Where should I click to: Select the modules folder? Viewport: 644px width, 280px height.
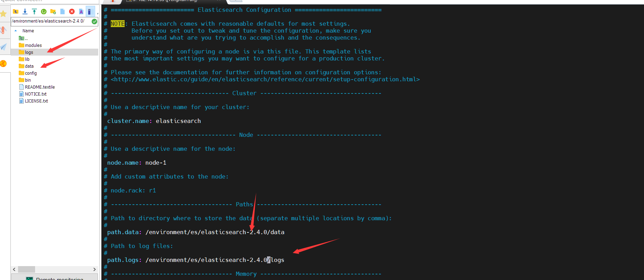30,46
